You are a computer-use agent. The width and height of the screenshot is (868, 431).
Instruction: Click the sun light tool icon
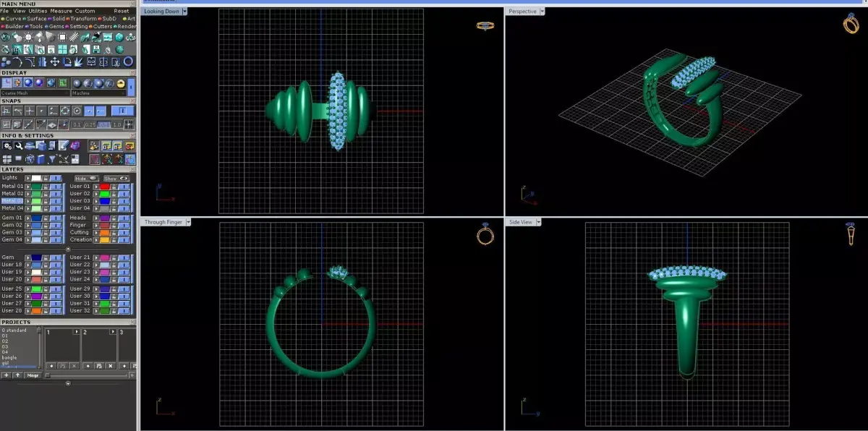point(28,37)
